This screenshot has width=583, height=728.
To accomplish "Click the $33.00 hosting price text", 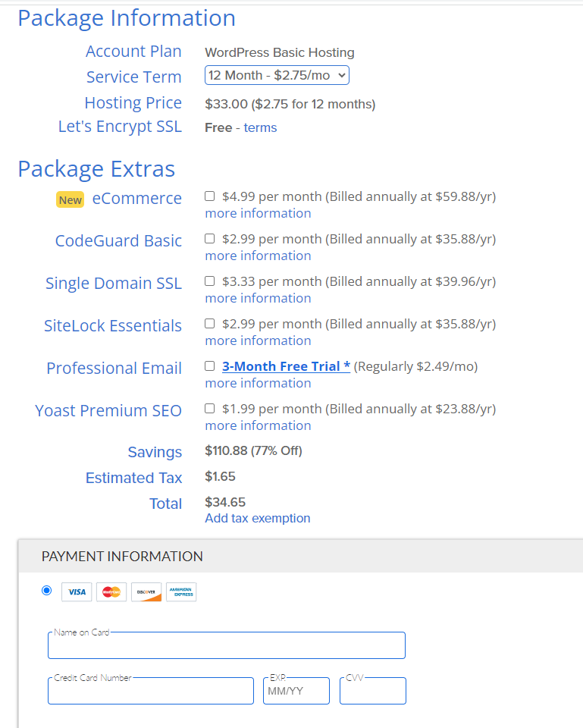I will pyautogui.click(x=290, y=104).
